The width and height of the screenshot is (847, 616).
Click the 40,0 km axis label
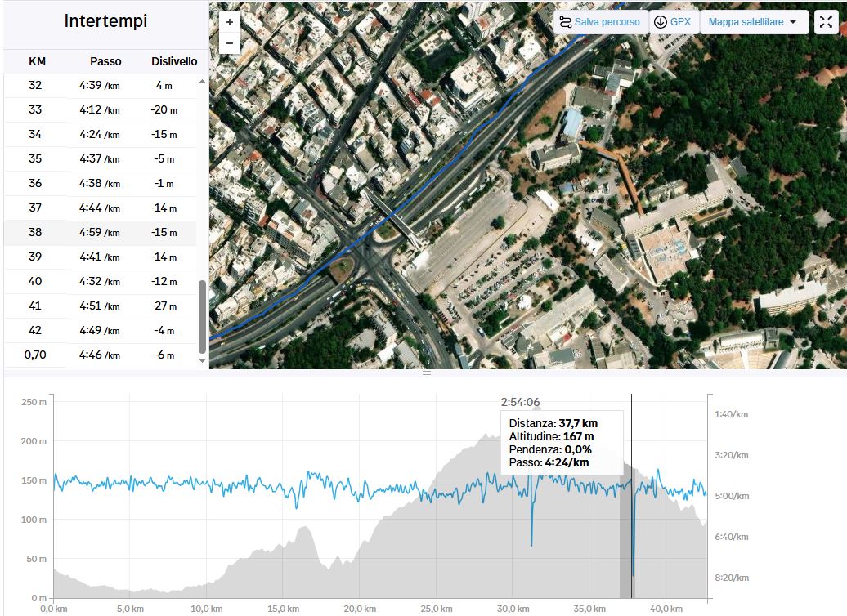pos(666,609)
